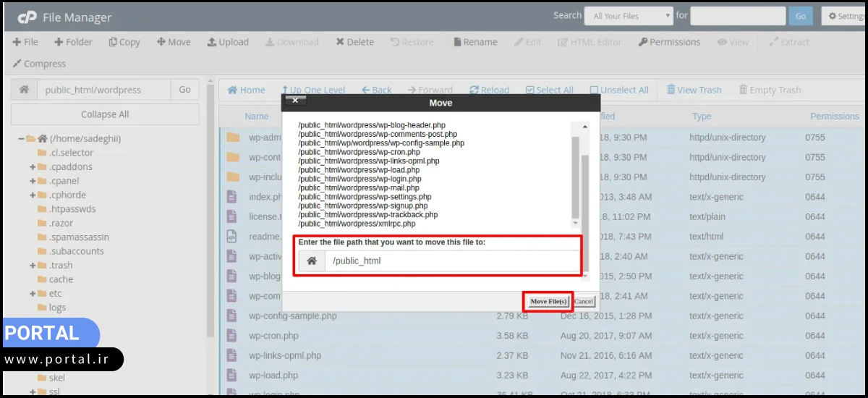Select the Extract toolbar action
This screenshot has height=398, width=868.
789,42
